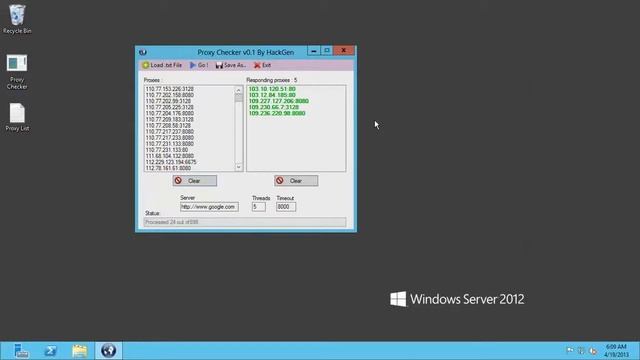This screenshot has height=360, width=640.
Task: Select proxy 110.77.231.133:80 in list
Action: tap(167, 150)
